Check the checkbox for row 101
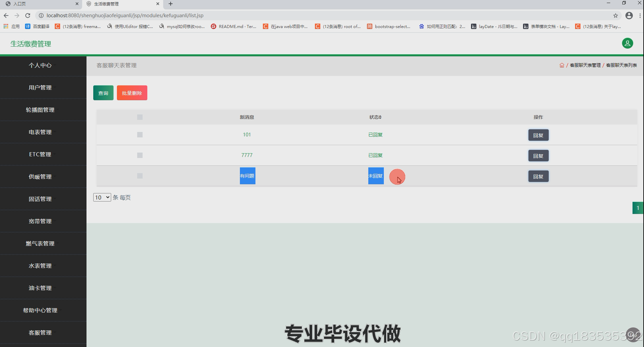 pyautogui.click(x=140, y=135)
